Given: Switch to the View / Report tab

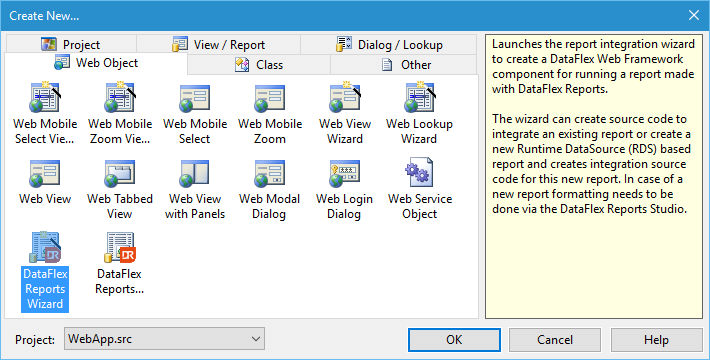Looking at the screenshot, I should pyautogui.click(x=218, y=44).
